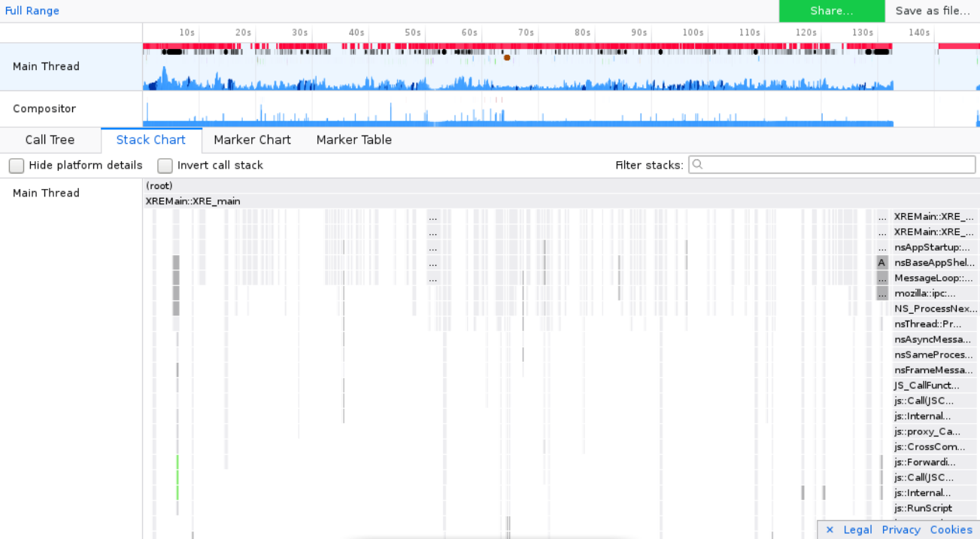Select the Stack Chart tab
Viewport: 980px width, 539px height.
(x=150, y=140)
